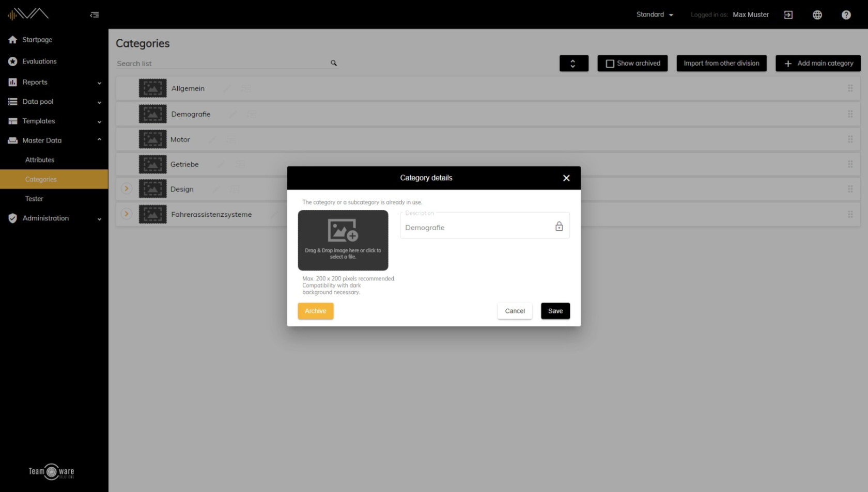Grab the drag handle of Getriebe row

coord(850,164)
